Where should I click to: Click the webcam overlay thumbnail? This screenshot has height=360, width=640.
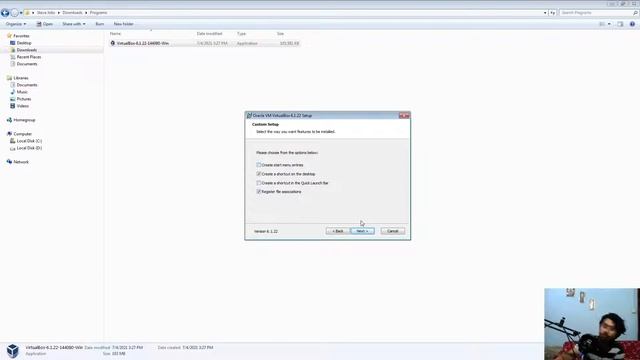592,324
